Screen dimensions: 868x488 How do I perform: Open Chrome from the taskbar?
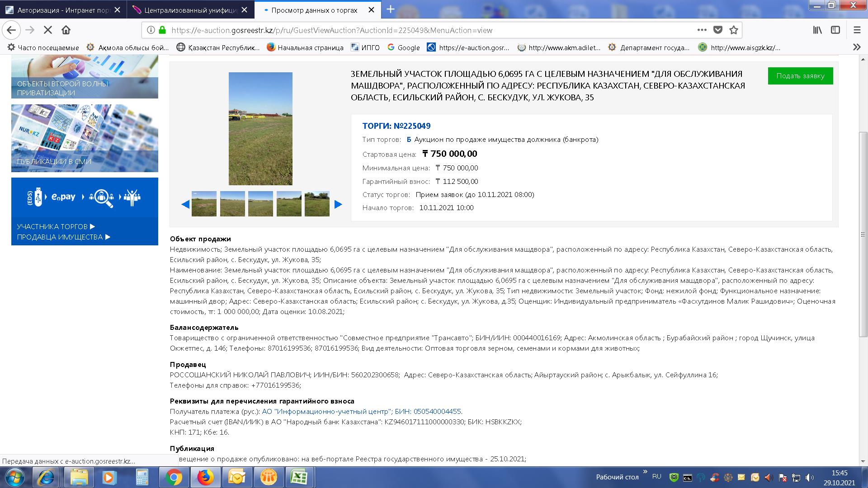click(174, 477)
